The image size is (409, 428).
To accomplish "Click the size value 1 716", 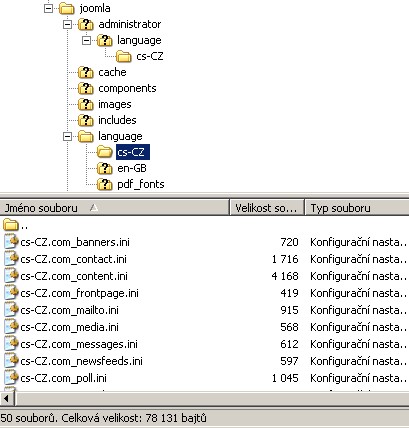I will [285, 259].
